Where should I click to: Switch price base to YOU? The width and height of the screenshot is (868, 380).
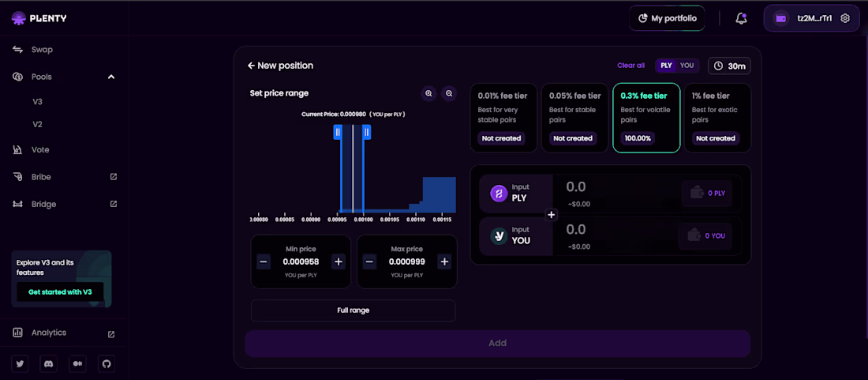click(687, 66)
